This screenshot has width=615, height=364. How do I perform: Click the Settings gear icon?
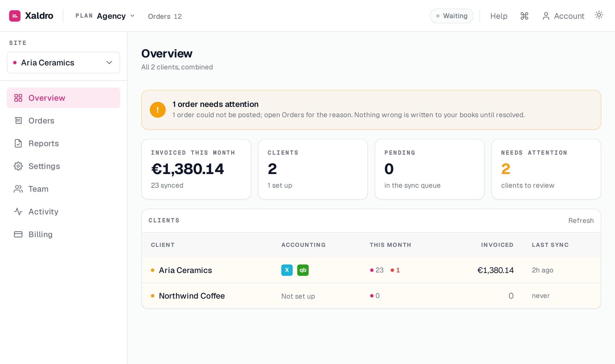(x=18, y=166)
